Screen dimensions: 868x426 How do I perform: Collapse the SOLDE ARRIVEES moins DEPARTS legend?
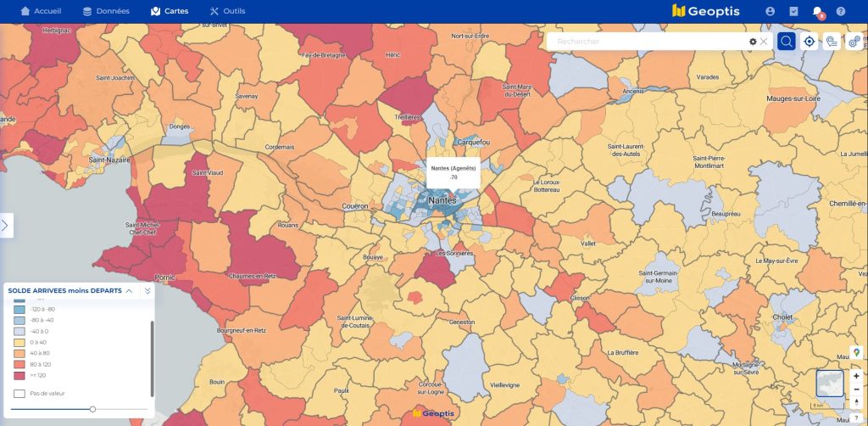(129, 290)
